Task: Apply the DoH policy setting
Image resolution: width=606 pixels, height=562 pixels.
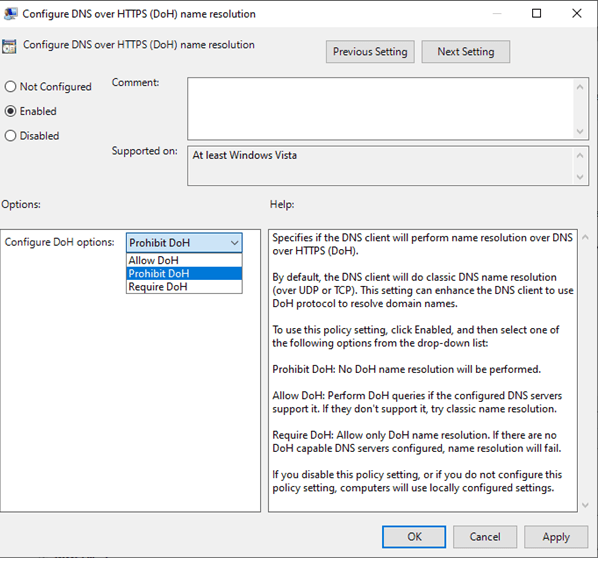Action: (556, 537)
